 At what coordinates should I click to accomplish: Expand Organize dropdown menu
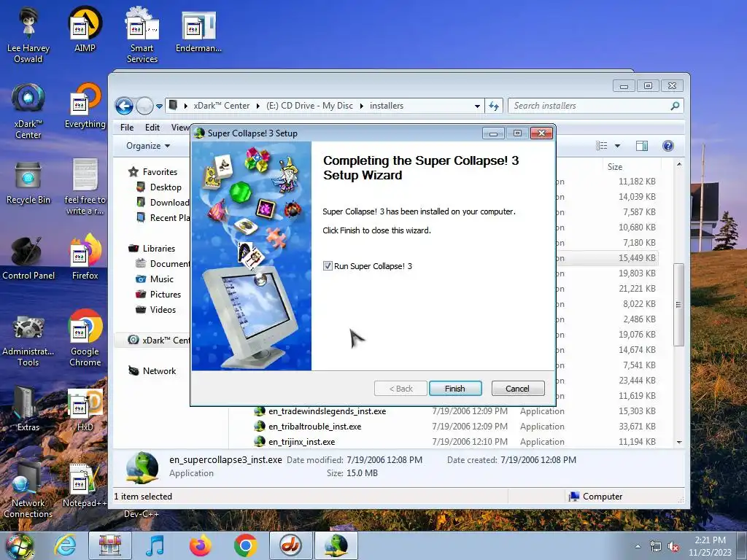pos(148,146)
